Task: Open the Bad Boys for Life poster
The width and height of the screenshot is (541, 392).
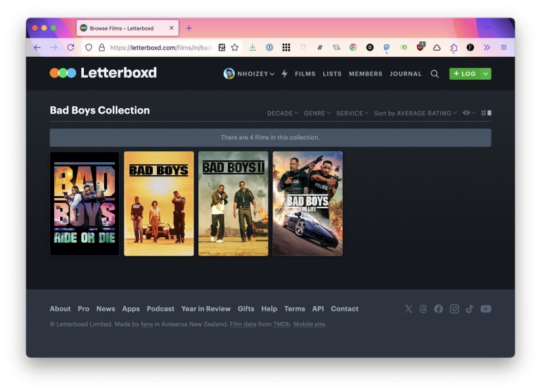Action: [x=308, y=203]
